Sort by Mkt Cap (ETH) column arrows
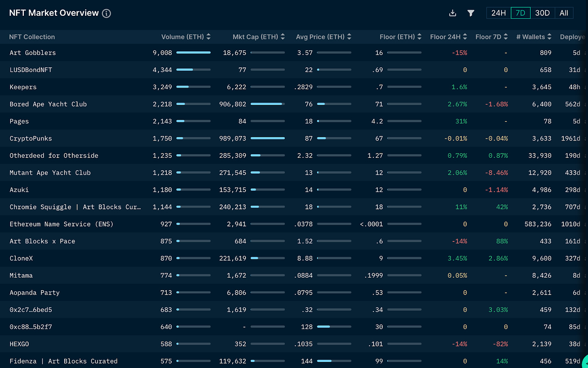The height and width of the screenshot is (368, 588). coord(283,37)
